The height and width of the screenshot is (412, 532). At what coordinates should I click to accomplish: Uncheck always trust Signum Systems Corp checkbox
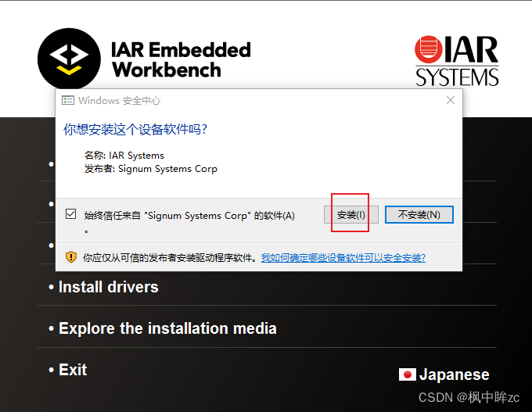coord(70,214)
